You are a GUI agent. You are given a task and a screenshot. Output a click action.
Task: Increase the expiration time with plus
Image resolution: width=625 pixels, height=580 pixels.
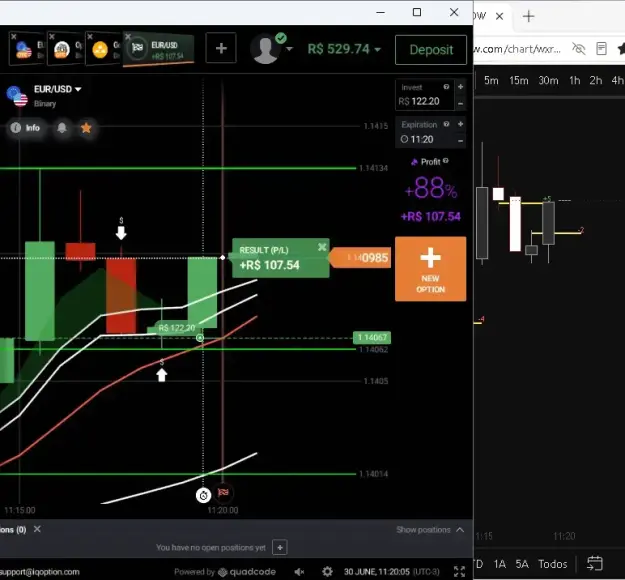(460, 124)
